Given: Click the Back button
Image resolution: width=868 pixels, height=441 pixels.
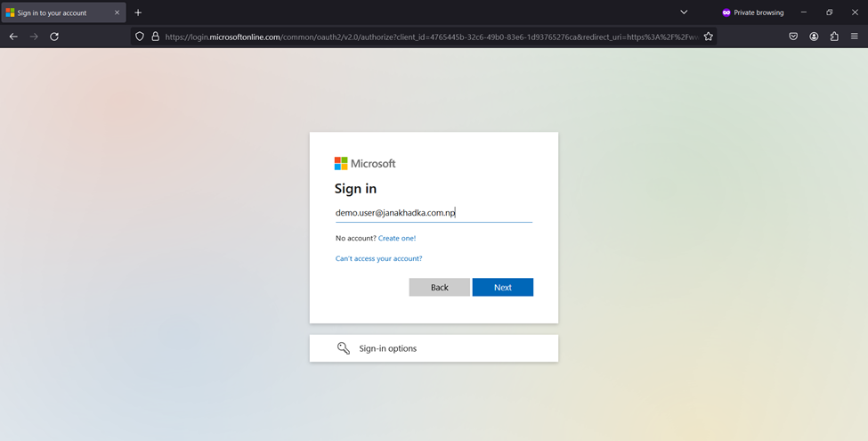Looking at the screenshot, I should point(440,288).
